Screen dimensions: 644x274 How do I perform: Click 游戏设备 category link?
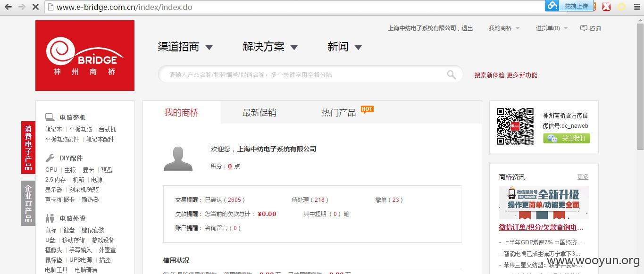point(103,240)
